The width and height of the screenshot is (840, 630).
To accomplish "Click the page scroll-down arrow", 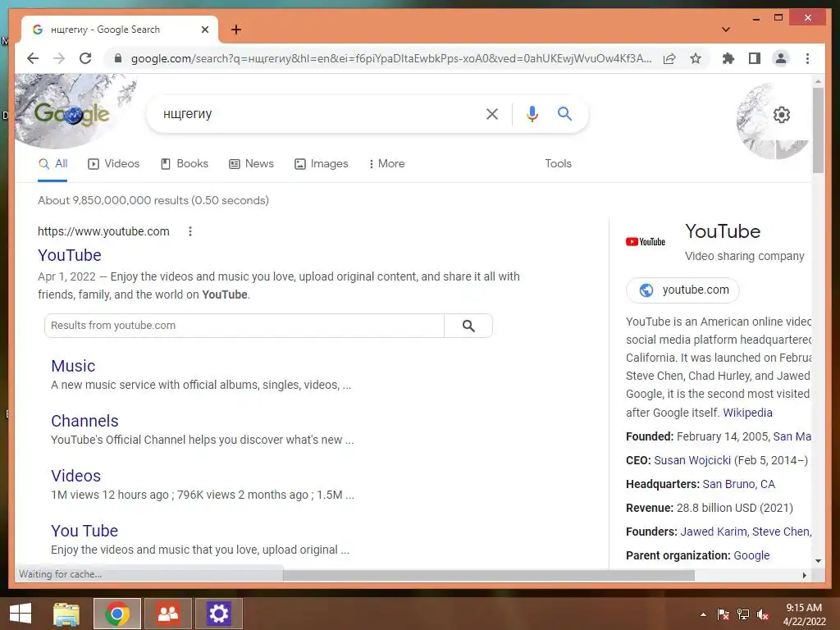I will (x=818, y=561).
